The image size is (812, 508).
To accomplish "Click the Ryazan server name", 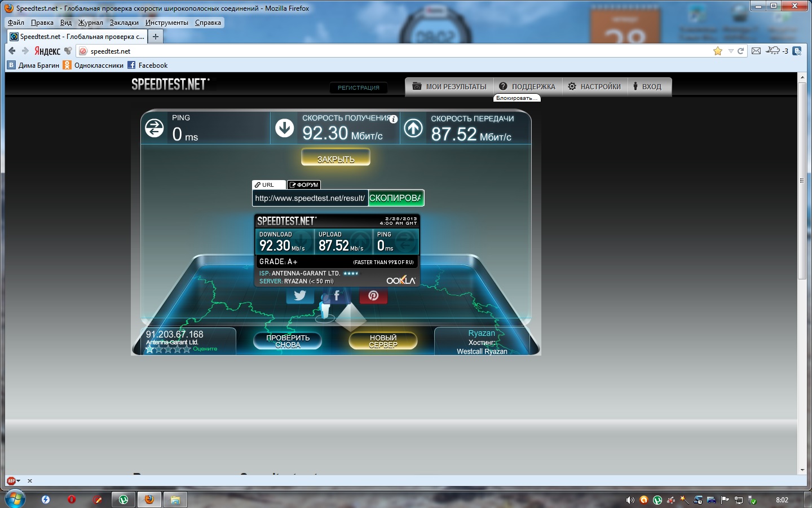I will tap(482, 333).
